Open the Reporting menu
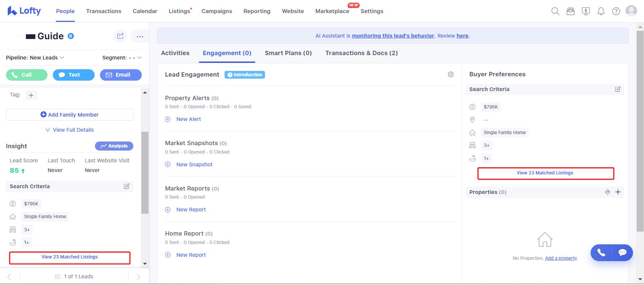The width and height of the screenshot is (644, 285). coord(257,11)
